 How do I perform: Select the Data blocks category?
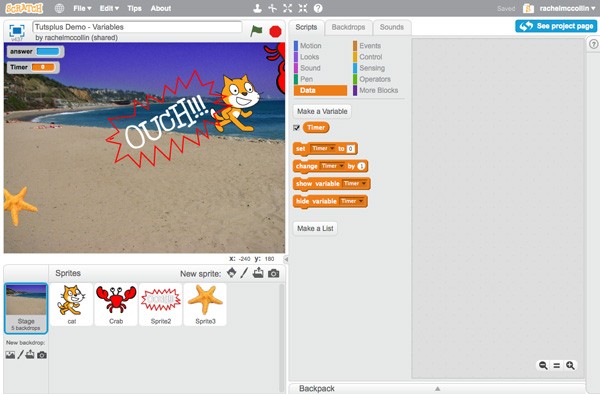tap(320, 90)
